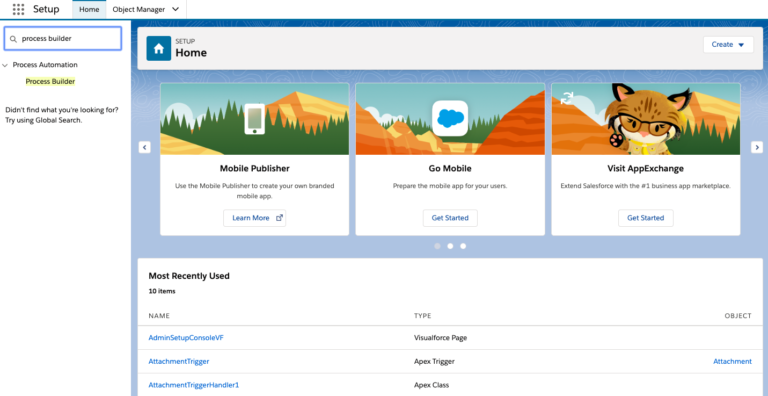Click the Apex Trigger type cell
The width and height of the screenshot is (768, 396).
[x=434, y=361]
